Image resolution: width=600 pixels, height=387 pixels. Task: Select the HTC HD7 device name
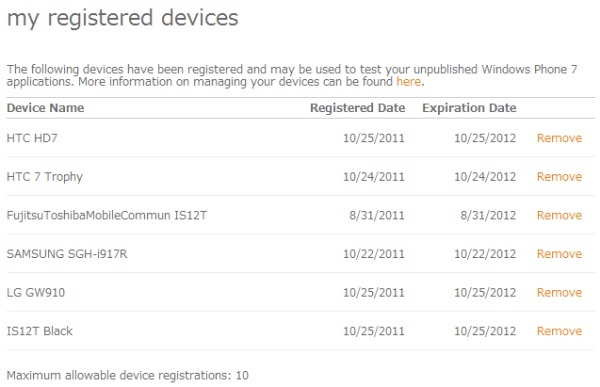(32, 138)
